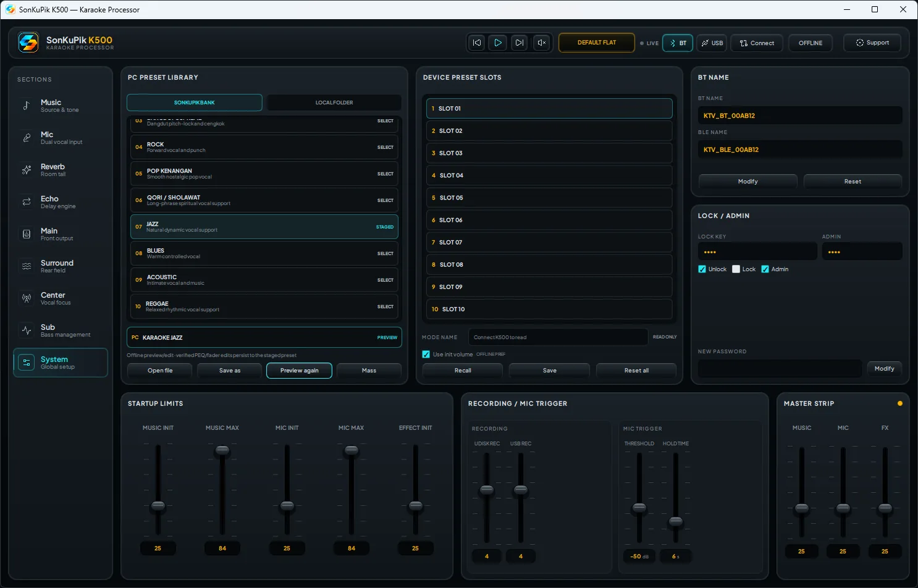Click Save as button
The width and height of the screenshot is (918, 588).
pyautogui.click(x=230, y=371)
